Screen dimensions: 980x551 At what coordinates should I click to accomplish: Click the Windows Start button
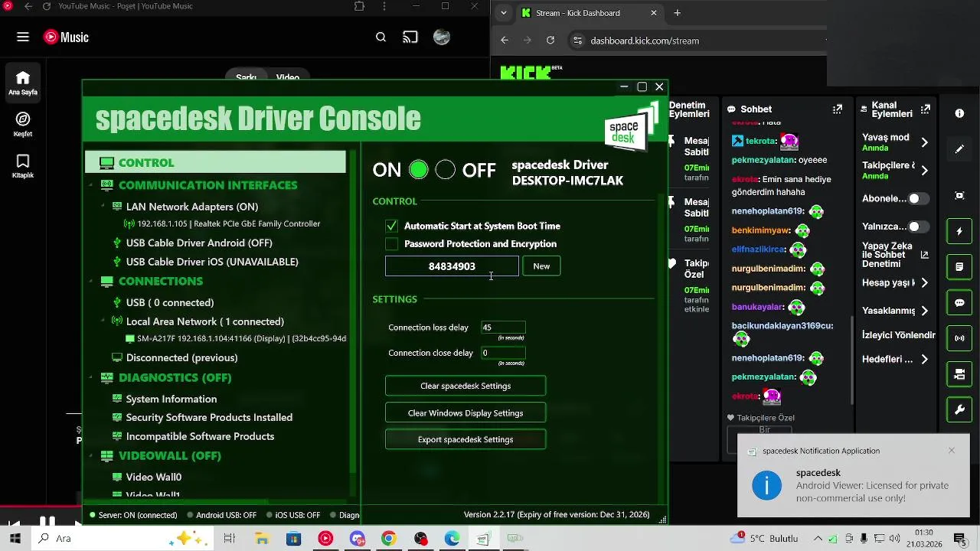click(x=15, y=539)
